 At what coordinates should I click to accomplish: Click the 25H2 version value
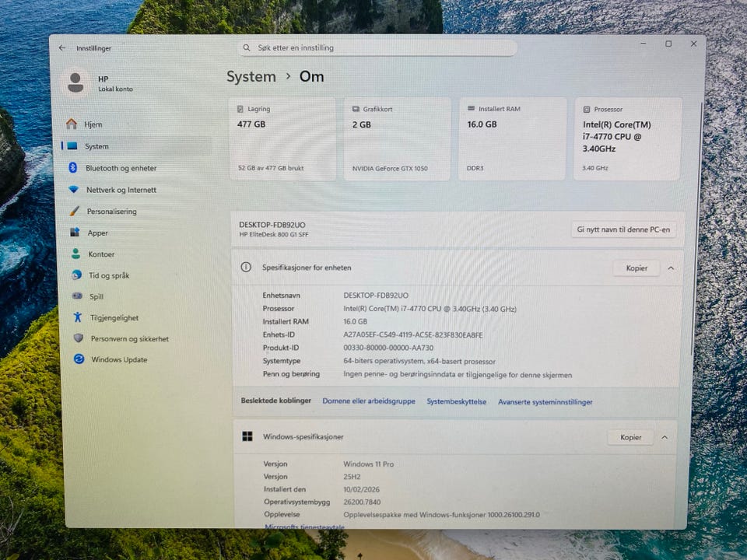(352, 477)
